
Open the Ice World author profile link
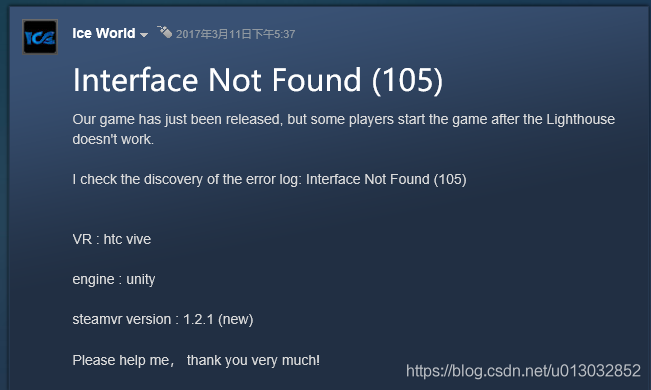pyautogui.click(x=104, y=33)
